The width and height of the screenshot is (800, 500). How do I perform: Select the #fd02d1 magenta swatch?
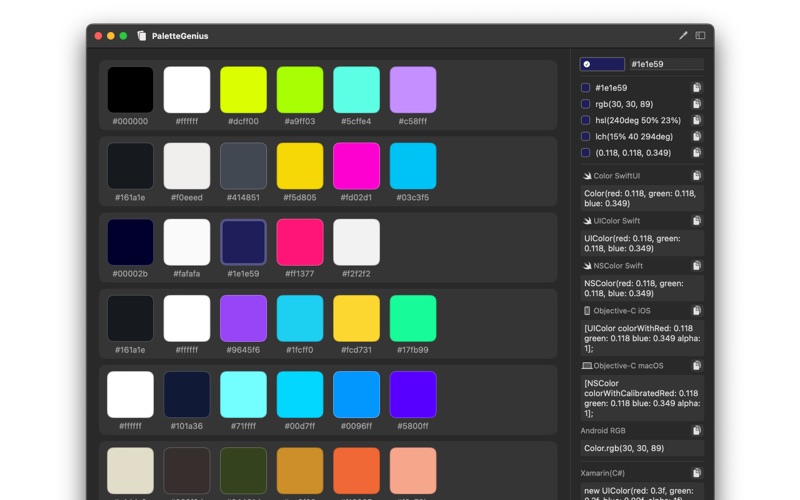[x=356, y=166]
